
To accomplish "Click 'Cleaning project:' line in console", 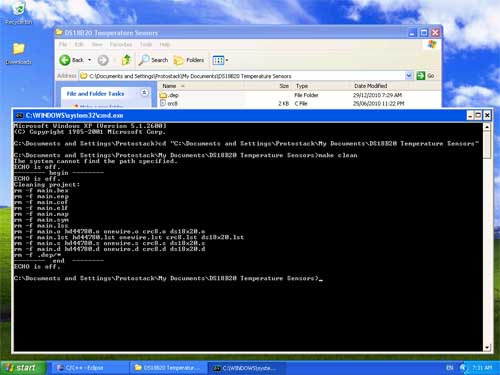I will 47,185.
